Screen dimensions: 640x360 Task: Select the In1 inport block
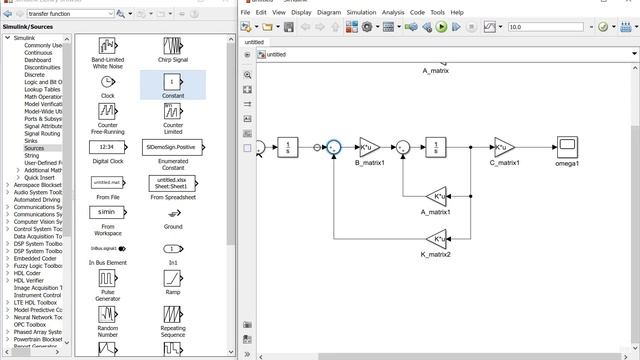click(x=173, y=249)
